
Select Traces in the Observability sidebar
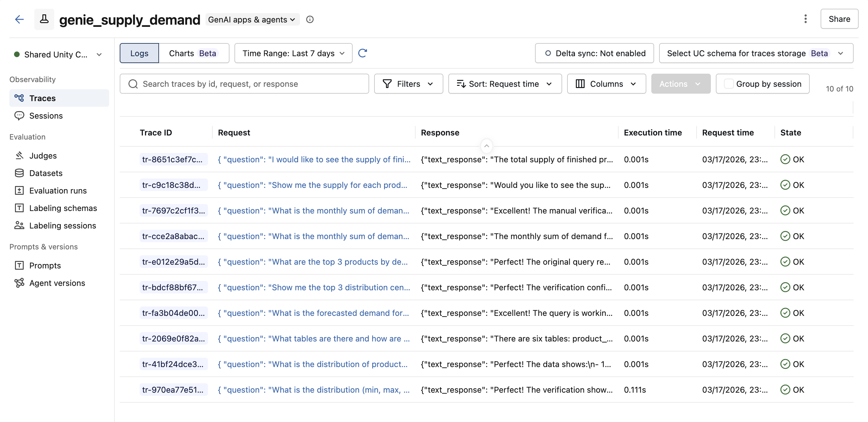click(42, 98)
